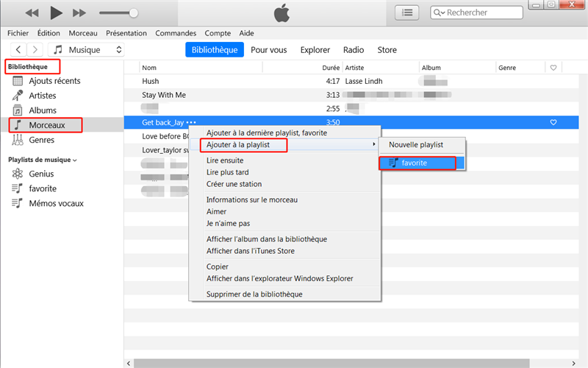Viewport: 588px width, 368px height.
Task: Select Genres in the sidebar
Action: (x=42, y=140)
